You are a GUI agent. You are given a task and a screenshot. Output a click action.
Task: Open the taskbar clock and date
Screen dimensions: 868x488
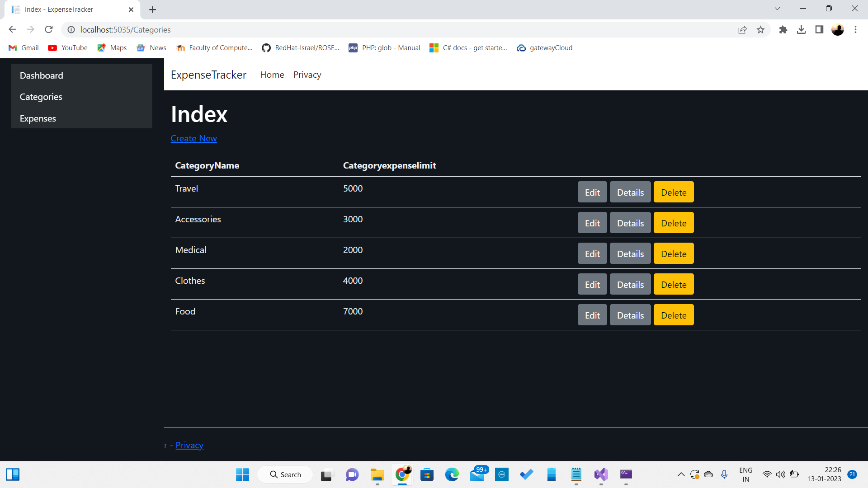[825, 474]
